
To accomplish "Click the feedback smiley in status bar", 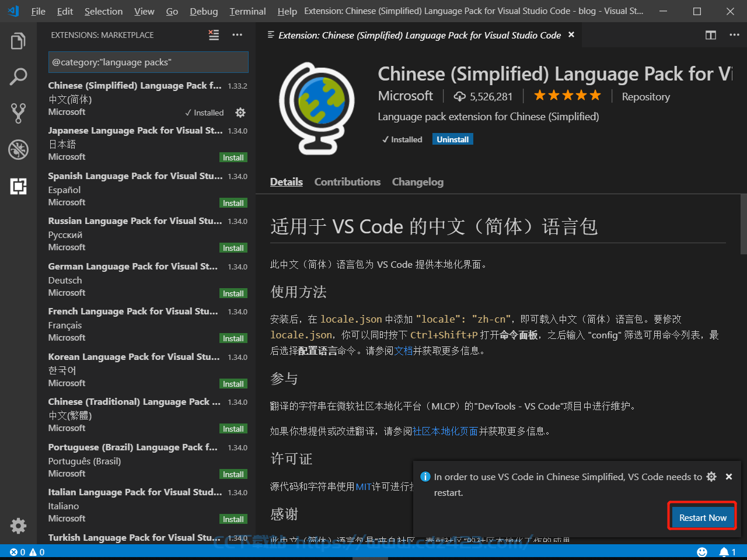I will (x=702, y=552).
